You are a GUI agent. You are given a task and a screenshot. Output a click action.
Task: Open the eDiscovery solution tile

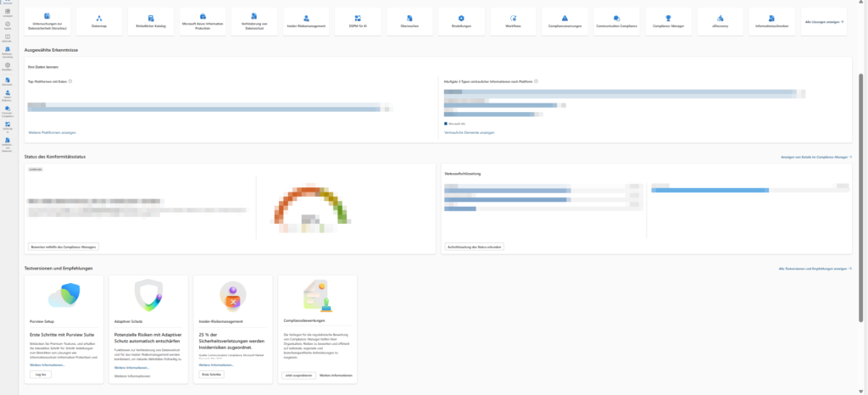[x=720, y=21]
